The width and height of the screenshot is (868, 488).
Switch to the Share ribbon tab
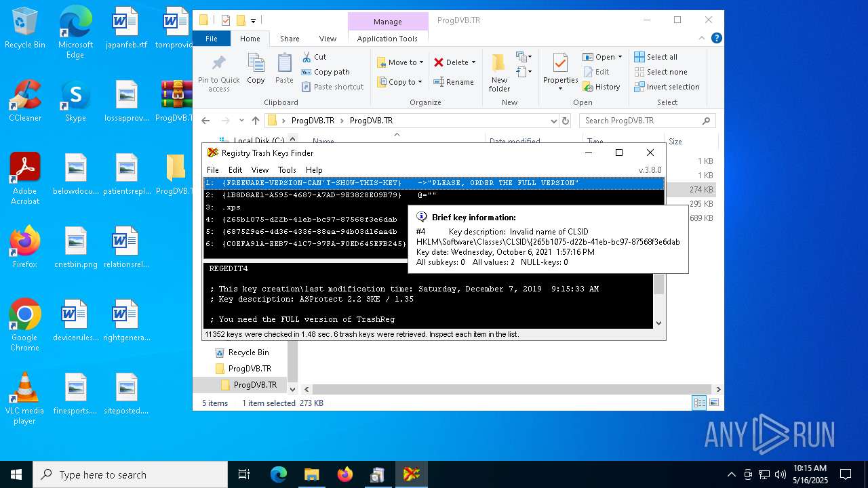click(x=290, y=39)
